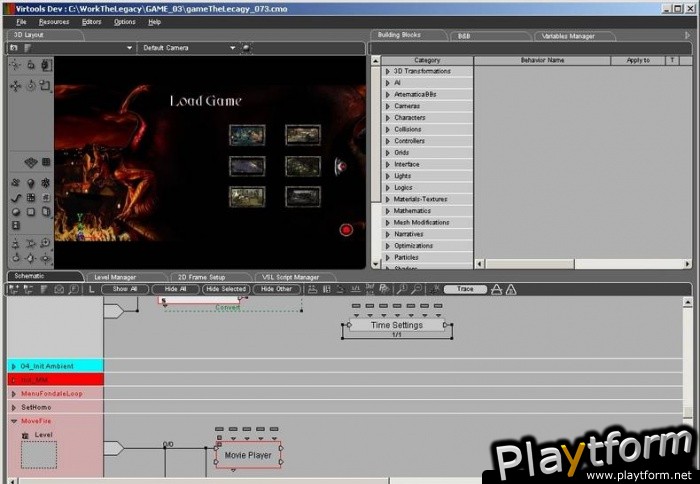
Task: Click the filmstrip video icon in left toolbar
Action: tap(16, 225)
